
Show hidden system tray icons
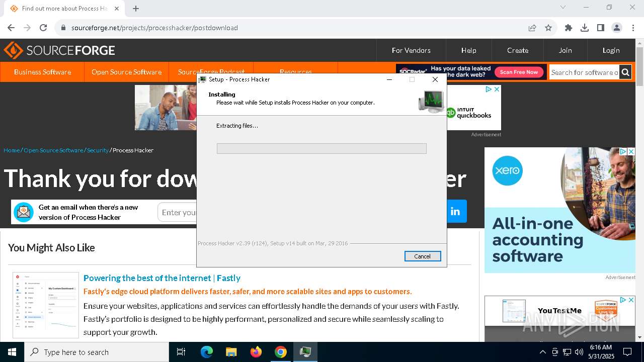coord(542,352)
